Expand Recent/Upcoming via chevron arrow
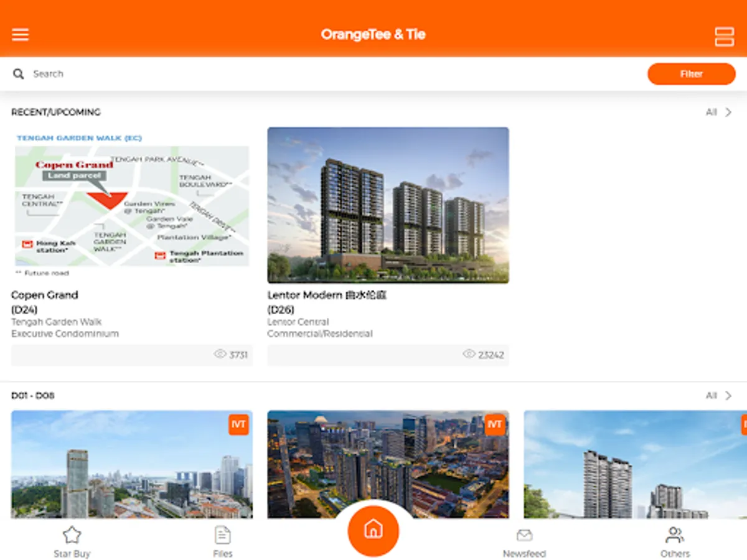Viewport: 747px width, 560px height. [x=728, y=112]
